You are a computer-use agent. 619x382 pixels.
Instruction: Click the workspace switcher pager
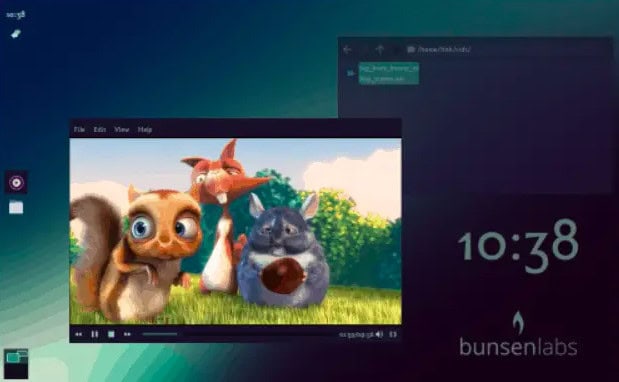pyautogui.click(x=16, y=363)
